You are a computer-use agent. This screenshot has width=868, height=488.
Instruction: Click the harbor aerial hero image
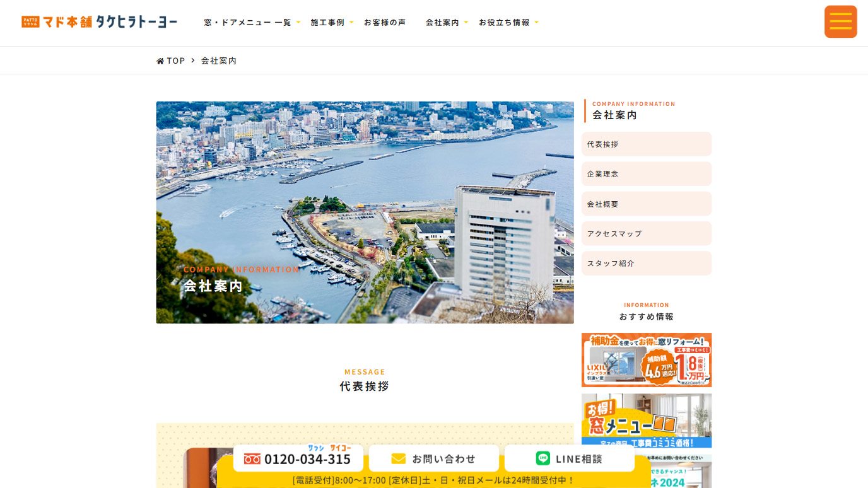point(365,212)
